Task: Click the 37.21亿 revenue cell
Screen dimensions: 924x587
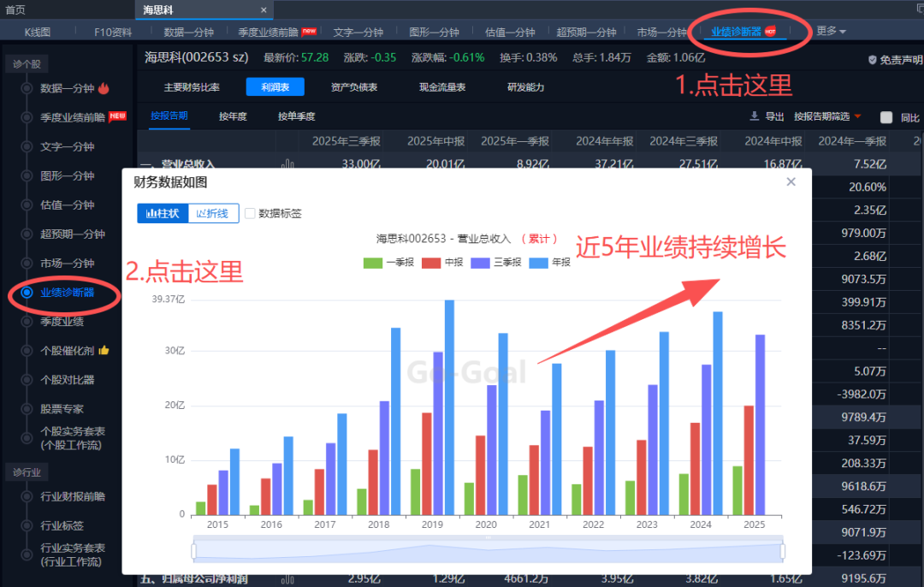Action: coord(614,163)
